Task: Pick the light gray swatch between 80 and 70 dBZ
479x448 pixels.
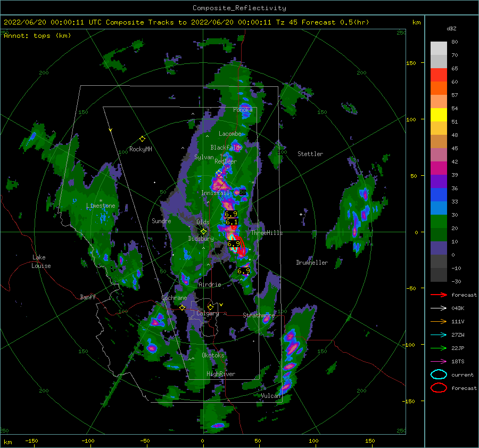Action: pyautogui.click(x=439, y=48)
